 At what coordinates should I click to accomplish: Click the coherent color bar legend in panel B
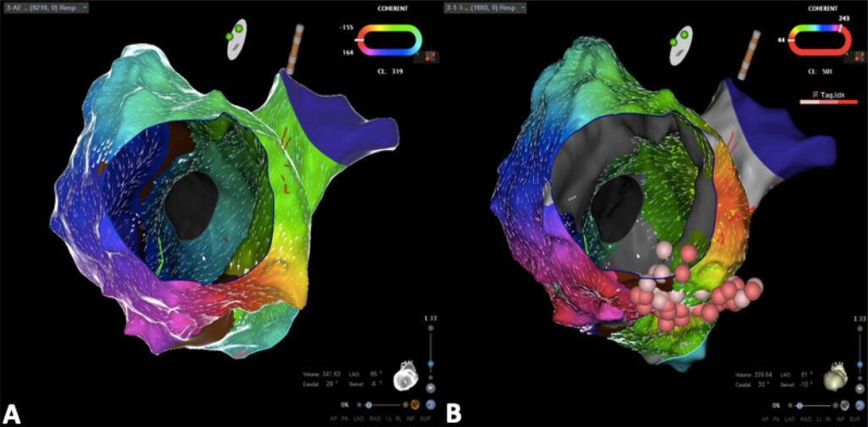point(821,41)
